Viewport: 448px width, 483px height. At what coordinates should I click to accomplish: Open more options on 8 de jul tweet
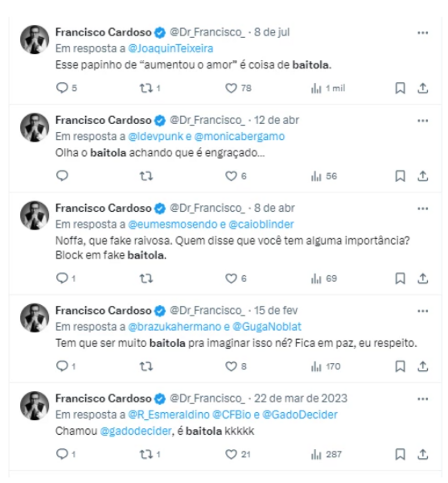pos(423,33)
